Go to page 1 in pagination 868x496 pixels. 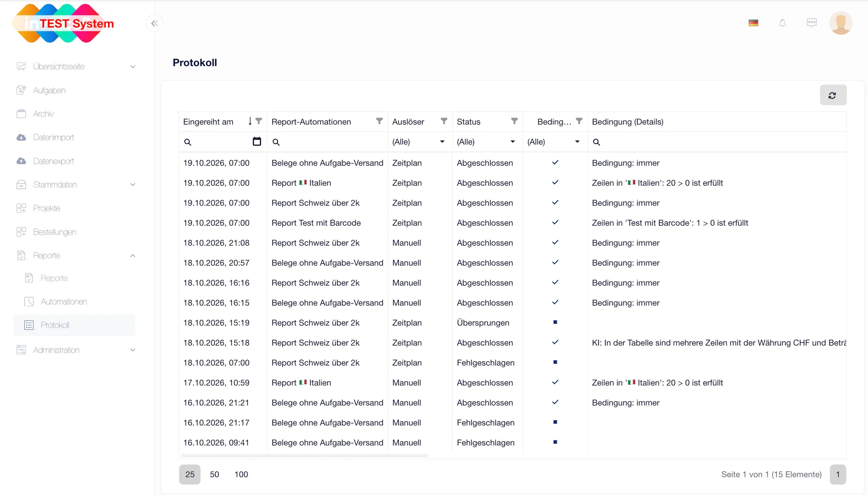point(838,474)
